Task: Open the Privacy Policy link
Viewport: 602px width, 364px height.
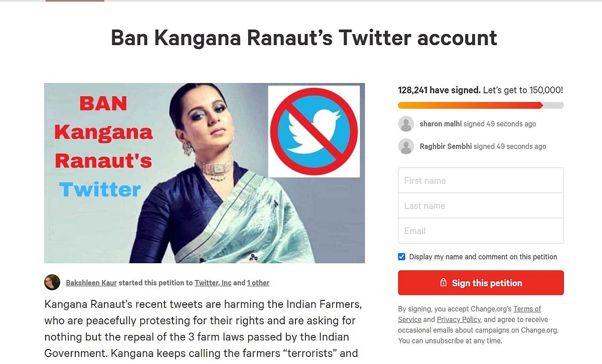Action: pos(459,319)
